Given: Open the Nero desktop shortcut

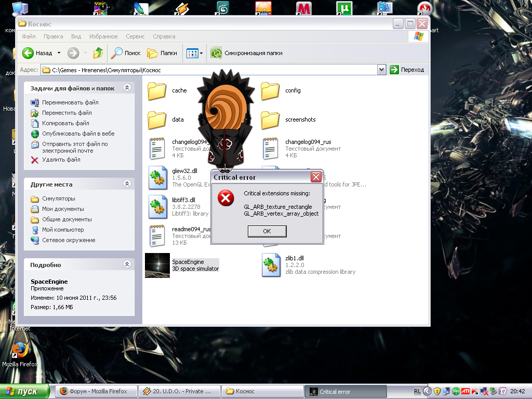Looking at the screenshot, I should (424, 8).
